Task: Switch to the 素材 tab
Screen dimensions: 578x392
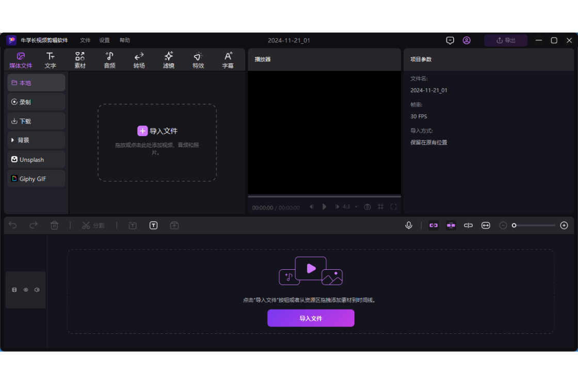Action: pyautogui.click(x=80, y=60)
